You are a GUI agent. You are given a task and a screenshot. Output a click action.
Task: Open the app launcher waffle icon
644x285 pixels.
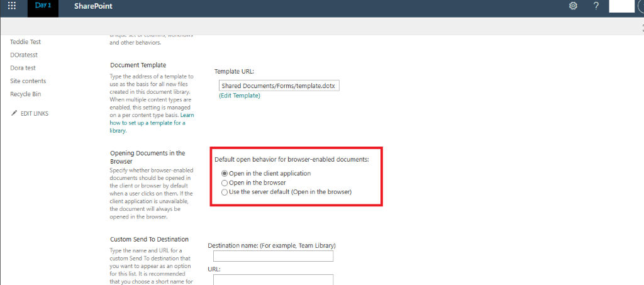point(12,6)
